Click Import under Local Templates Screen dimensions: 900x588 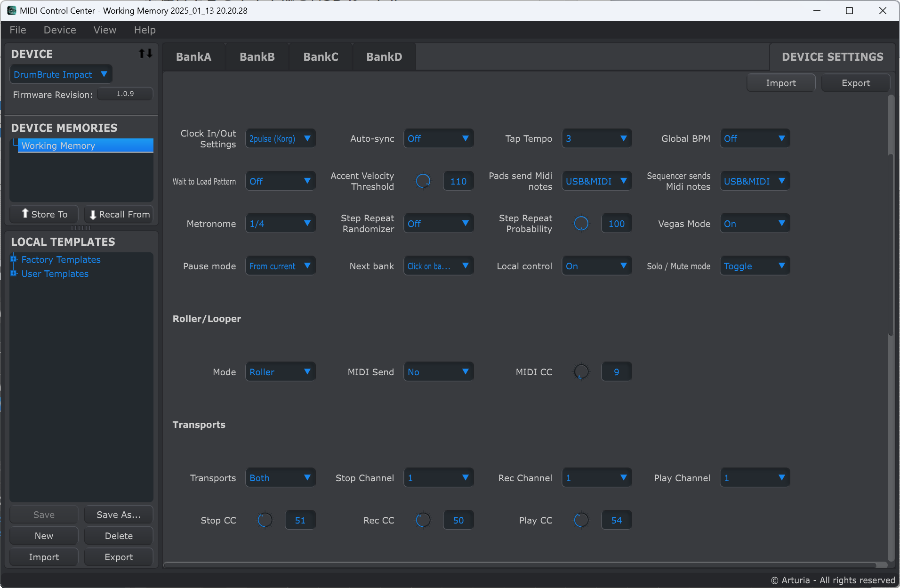click(x=44, y=557)
